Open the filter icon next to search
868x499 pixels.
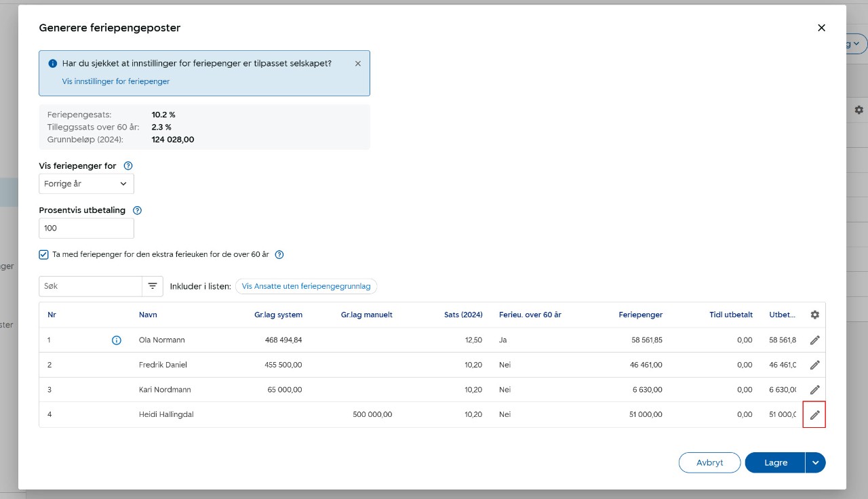tap(153, 286)
